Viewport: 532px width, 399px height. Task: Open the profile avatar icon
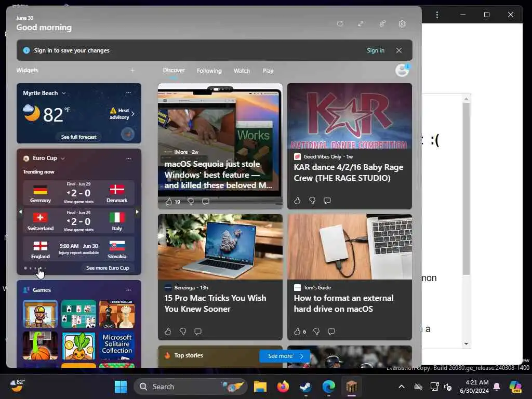tap(403, 70)
